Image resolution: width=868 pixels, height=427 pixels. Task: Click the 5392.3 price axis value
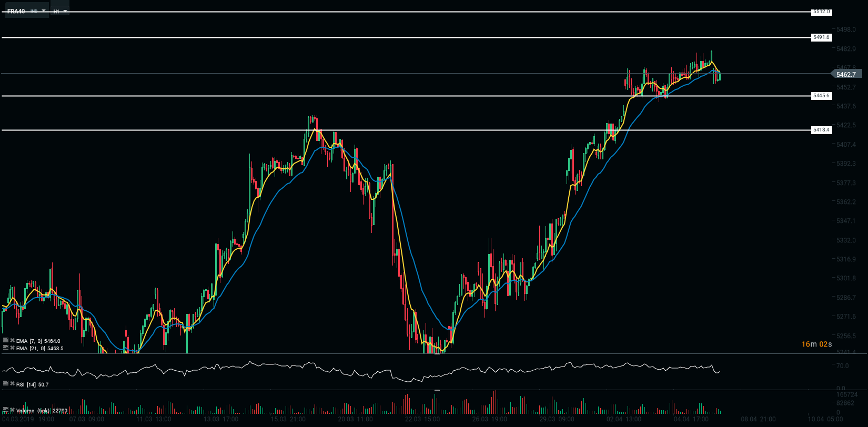point(846,164)
